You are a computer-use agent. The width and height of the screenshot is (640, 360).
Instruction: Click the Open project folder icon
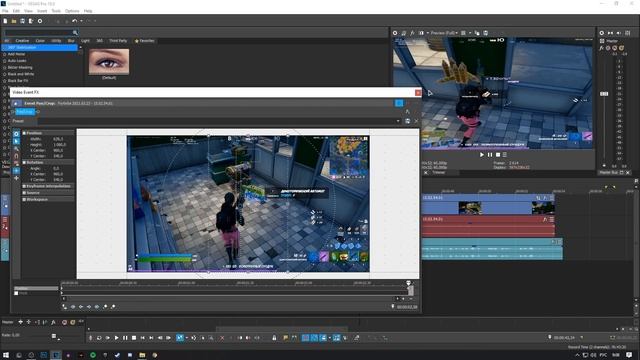tap(14, 21)
